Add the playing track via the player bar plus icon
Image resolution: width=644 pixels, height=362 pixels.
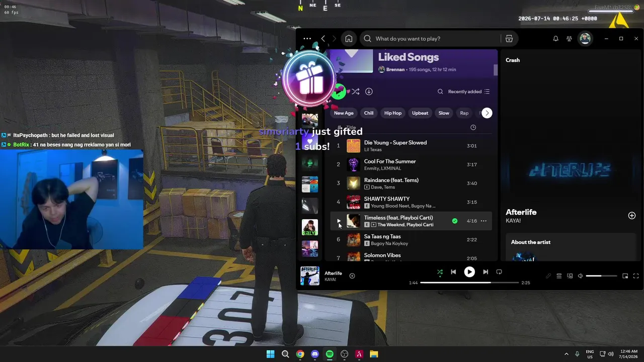click(x=352, y=276)
